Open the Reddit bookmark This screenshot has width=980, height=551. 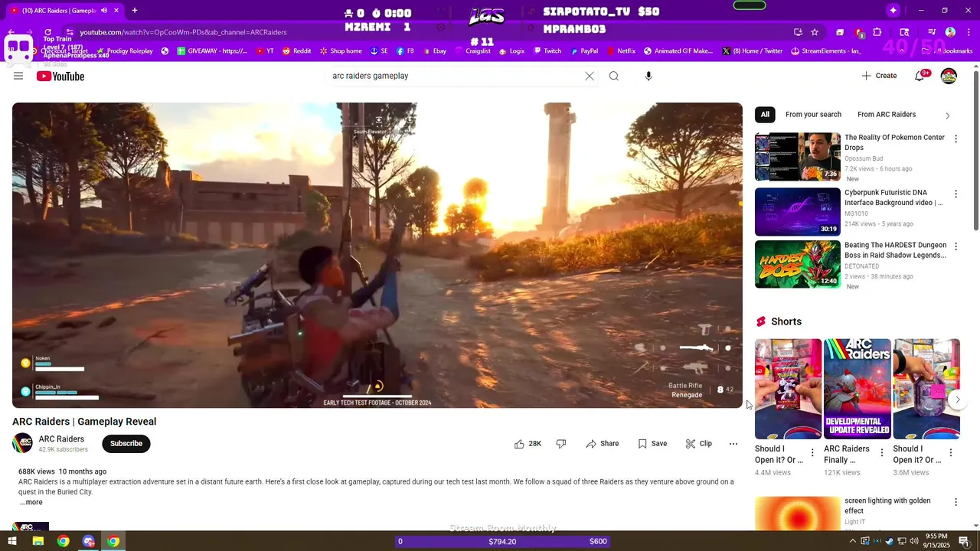pos(297,51)
